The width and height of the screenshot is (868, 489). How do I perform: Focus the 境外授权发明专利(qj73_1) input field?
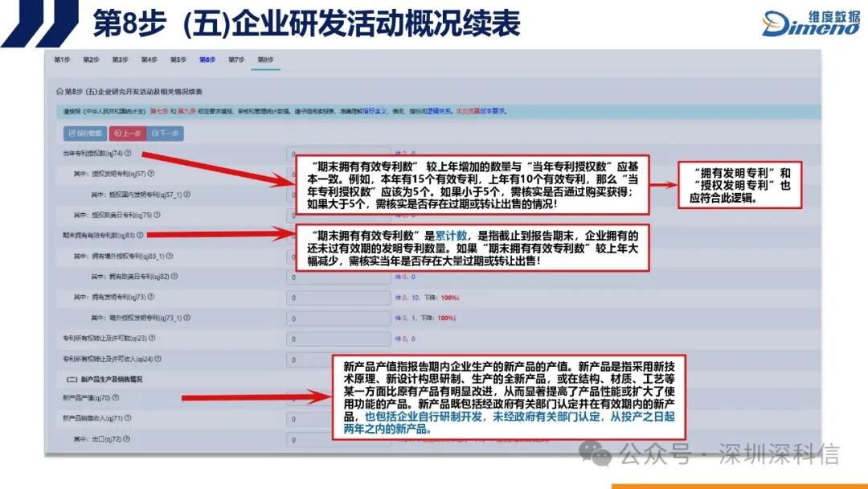click(339, 318)
